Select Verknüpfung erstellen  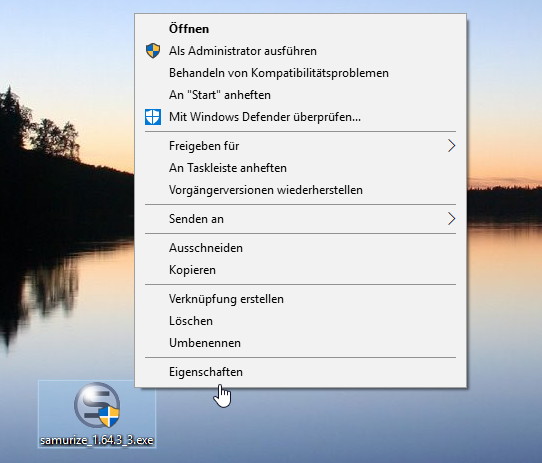[x=300, y=299]
